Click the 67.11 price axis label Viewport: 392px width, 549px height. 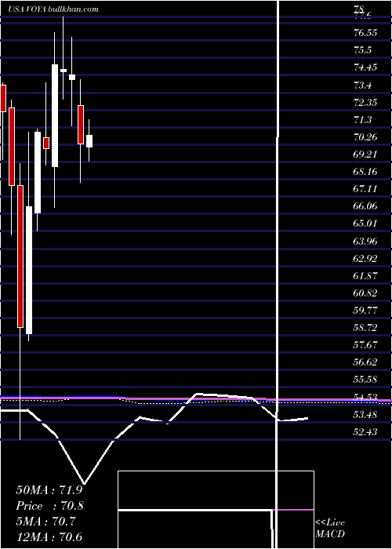click(366, 189)
